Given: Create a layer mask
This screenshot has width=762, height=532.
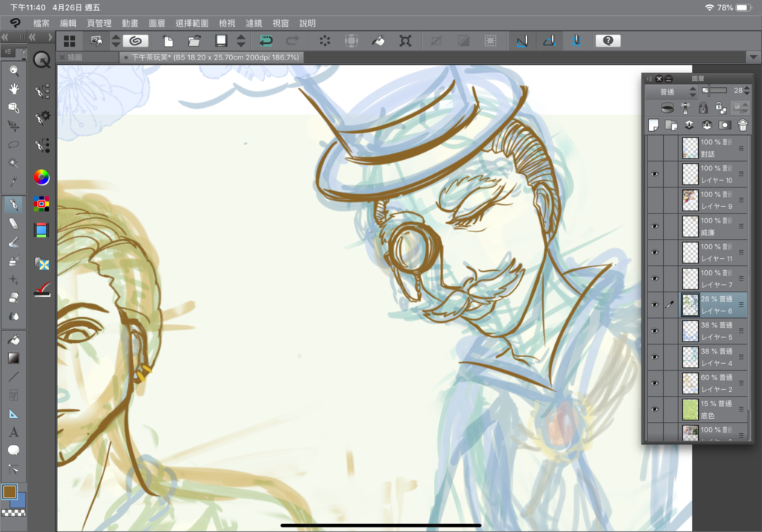Looking at the screenshot, I should point(725,125).
